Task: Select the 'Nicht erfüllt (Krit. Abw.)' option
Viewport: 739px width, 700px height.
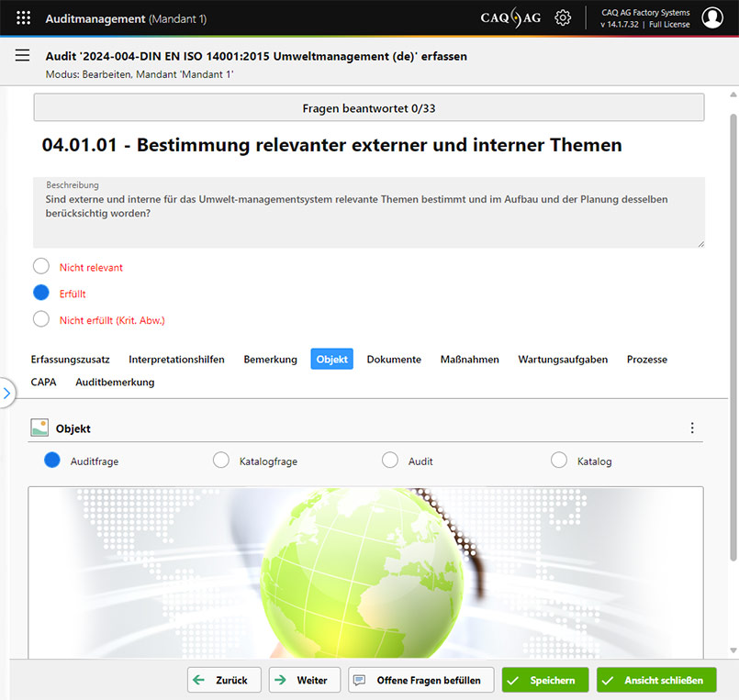Action: (41, 319)
